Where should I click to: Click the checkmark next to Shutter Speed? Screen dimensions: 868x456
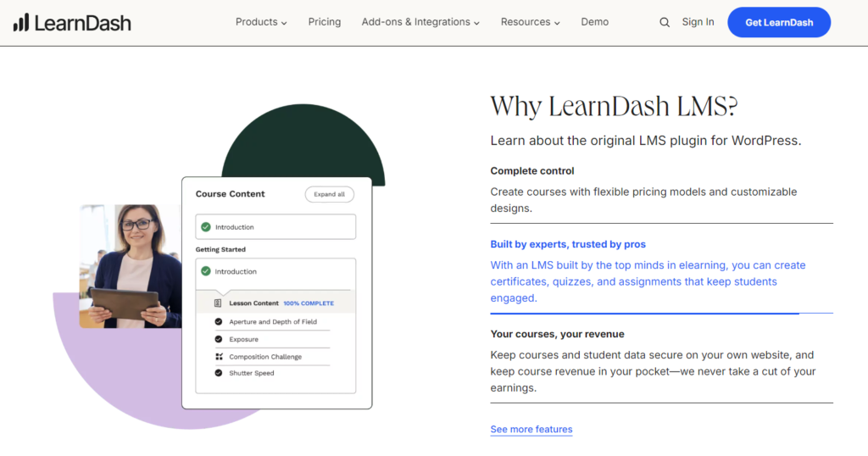(x=219, y=373)
